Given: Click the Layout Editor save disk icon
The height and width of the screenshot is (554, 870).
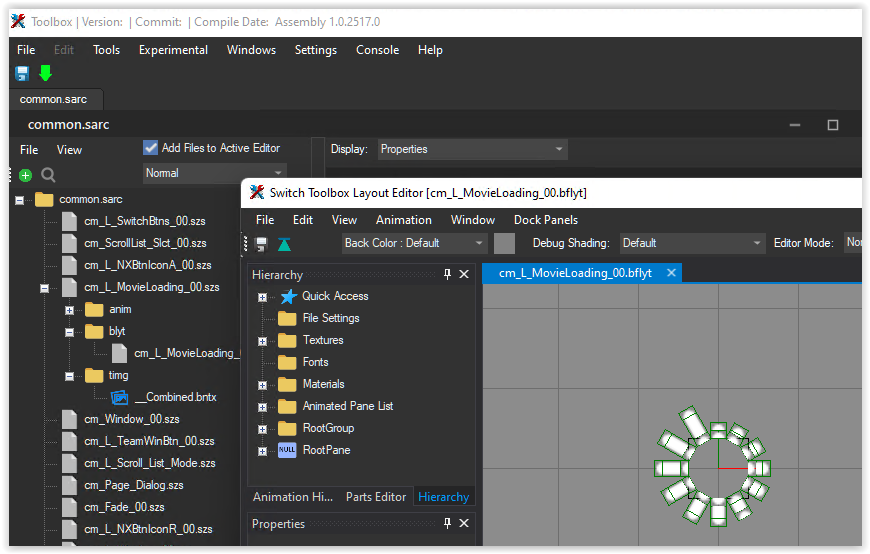Looking at the screenshot, I should coord(261,244).
